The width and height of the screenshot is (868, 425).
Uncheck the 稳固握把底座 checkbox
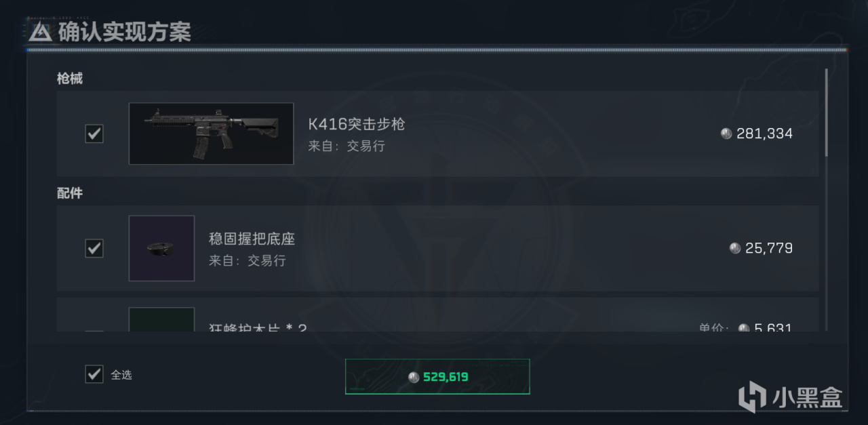coord(94,248)
